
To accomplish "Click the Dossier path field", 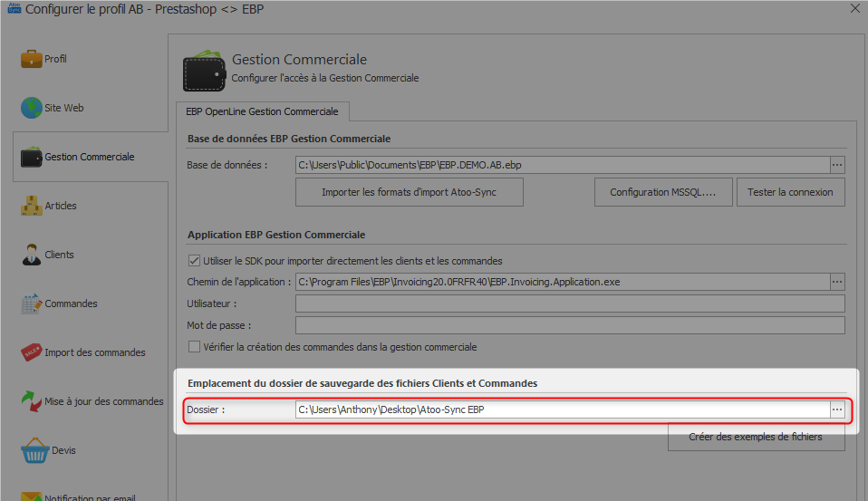I will [563, 409].
